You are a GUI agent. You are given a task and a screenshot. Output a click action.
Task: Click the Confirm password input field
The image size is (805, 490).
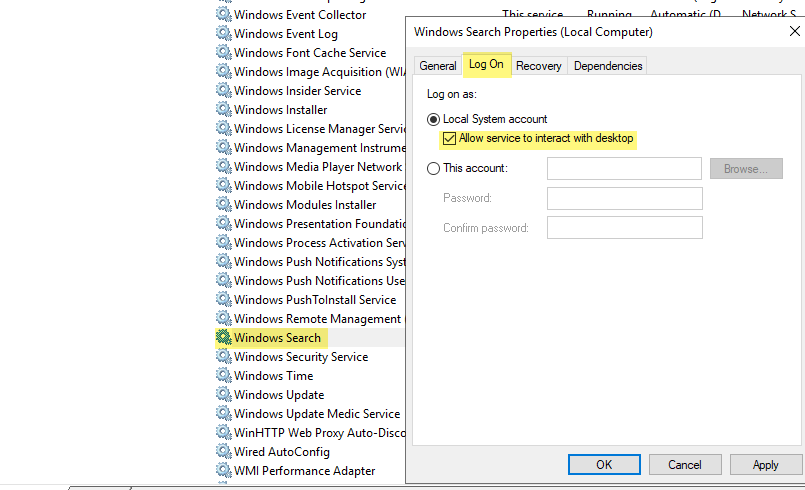tap(625, 228)
